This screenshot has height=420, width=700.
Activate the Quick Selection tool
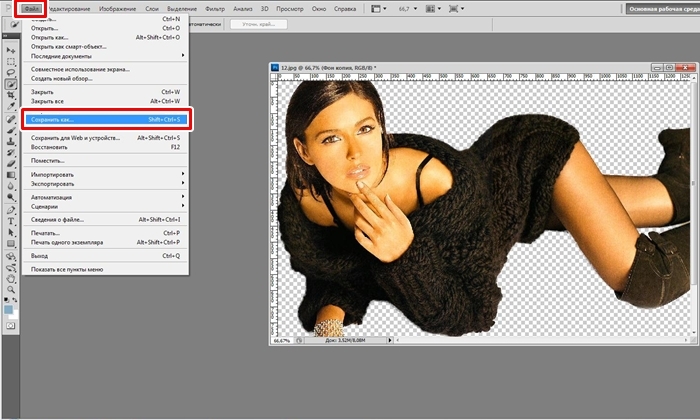point(11,85)
